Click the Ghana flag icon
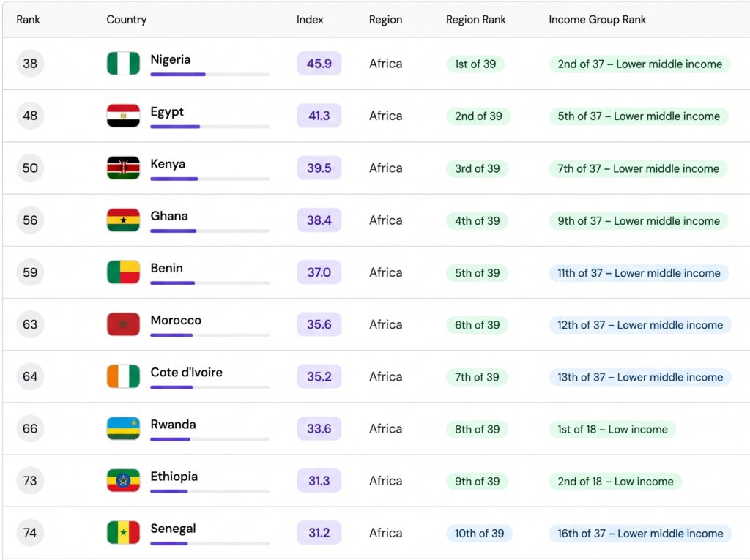750x560 pixels. pyautogui.click(x=123, y=220)
